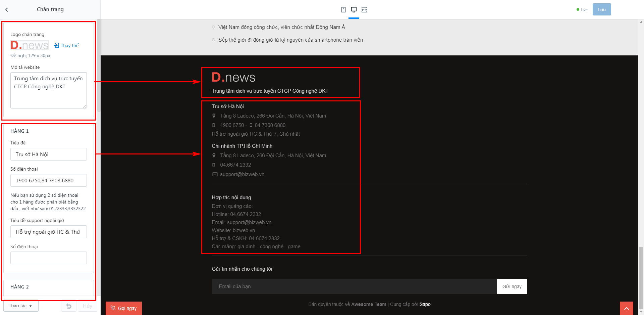The height and width of the screenshot is (315, 644).
Task: Click the Gửi tin nhắn cho chúng tôi heading
Action: 242,269
